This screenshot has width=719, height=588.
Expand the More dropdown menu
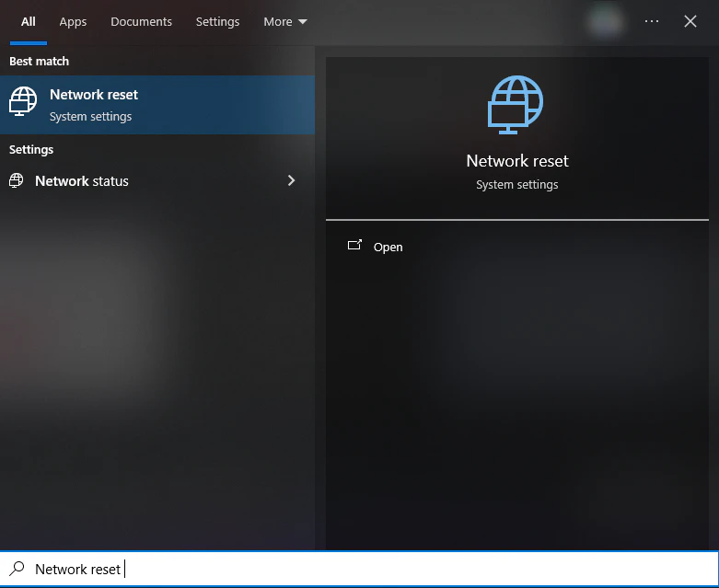click(x=285, y=21)
